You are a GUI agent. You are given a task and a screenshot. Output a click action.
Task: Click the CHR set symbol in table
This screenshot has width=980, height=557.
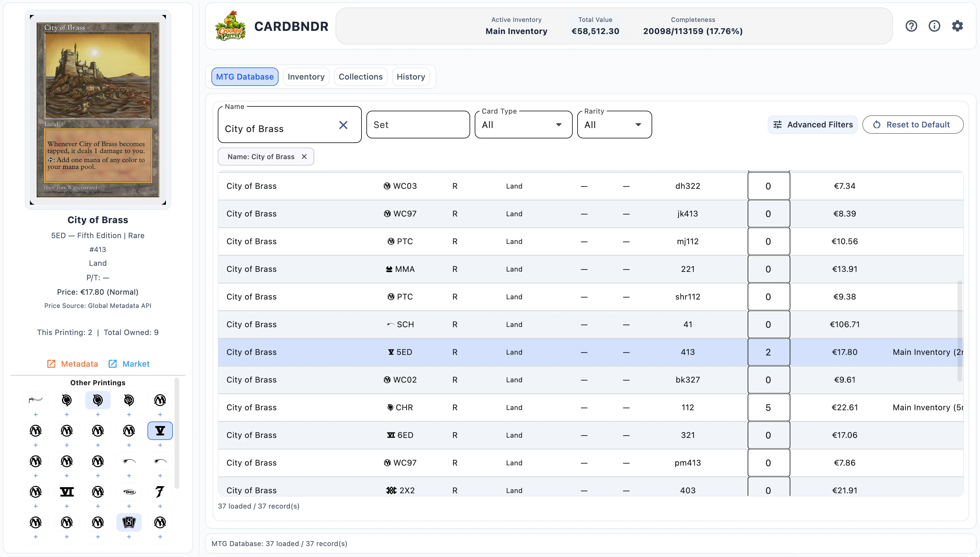coord(390,407)
